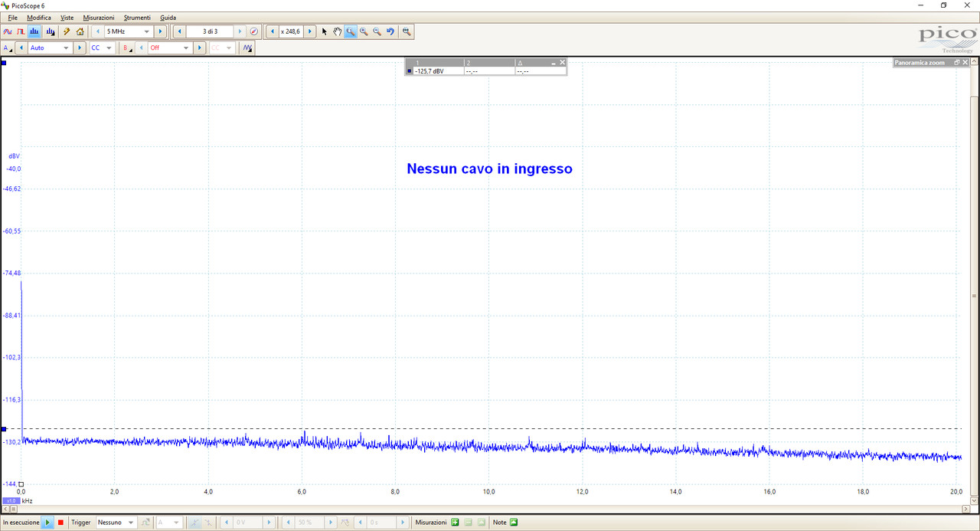The height and width of the screenshot is (531, 980).
Task: Decrease zoom factor x 248,6
Action: click(x=272, y=31)
